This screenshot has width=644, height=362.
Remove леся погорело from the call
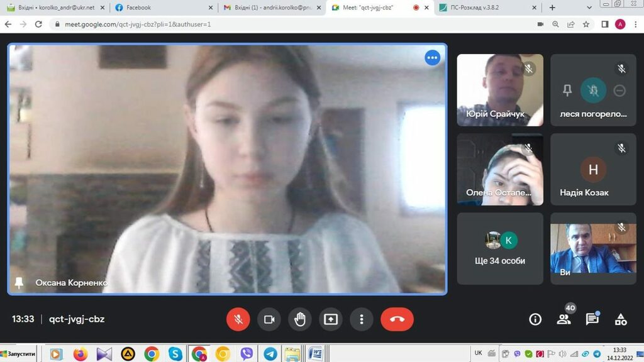point(619,90)
